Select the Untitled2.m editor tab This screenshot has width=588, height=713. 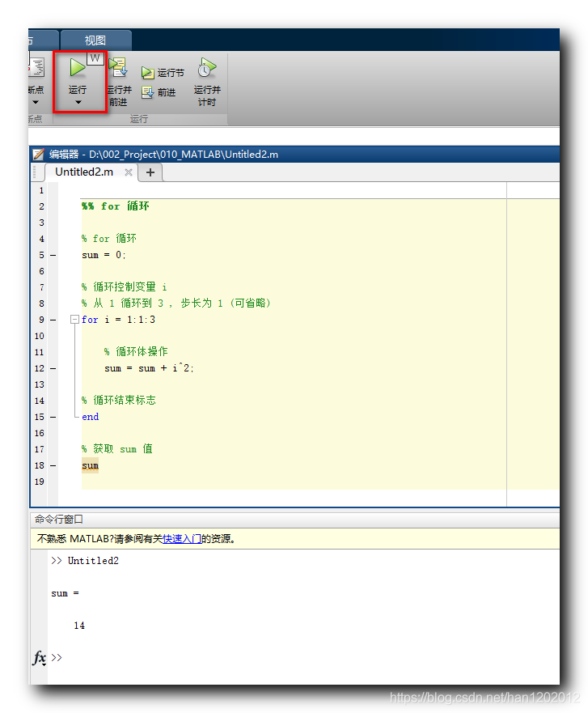(84, 172)
